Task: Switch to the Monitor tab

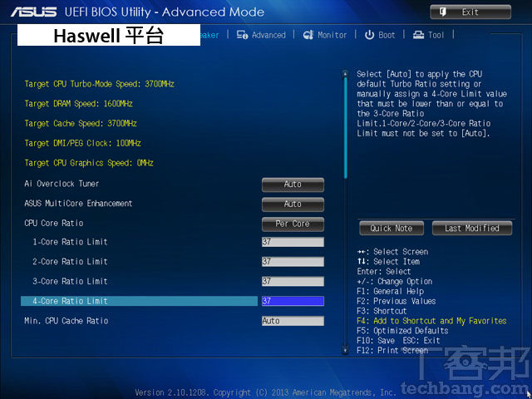Action: pos(325,35)
